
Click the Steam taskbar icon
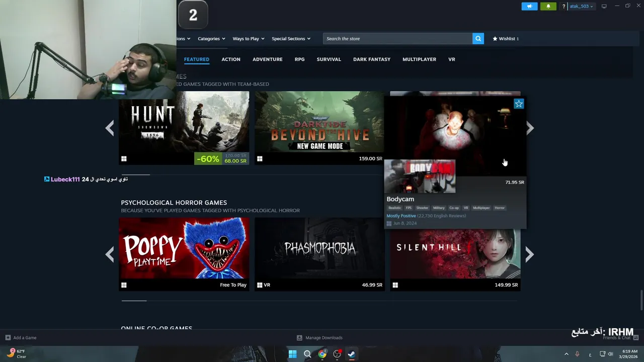pos(352,354)
